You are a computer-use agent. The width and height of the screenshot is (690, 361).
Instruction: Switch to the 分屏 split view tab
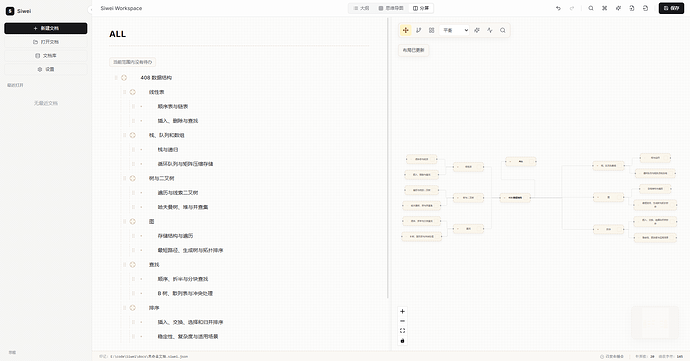[421, 8]
